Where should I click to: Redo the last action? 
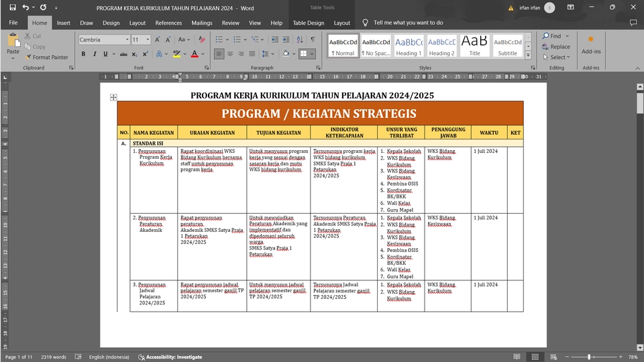43,7
